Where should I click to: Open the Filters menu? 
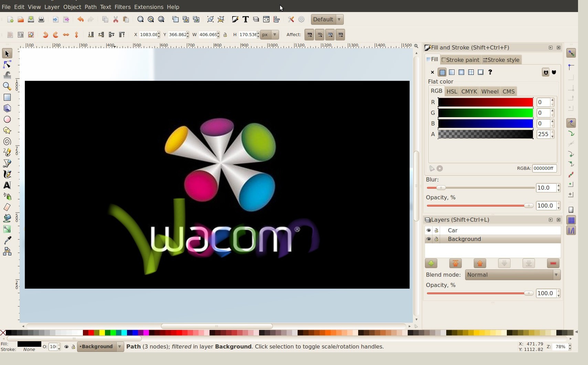(122, 7)
